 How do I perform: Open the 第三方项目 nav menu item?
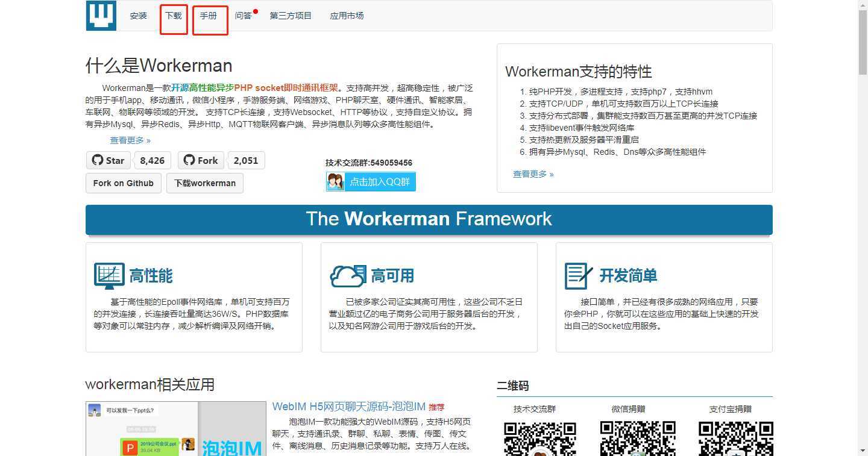(291, 16)
